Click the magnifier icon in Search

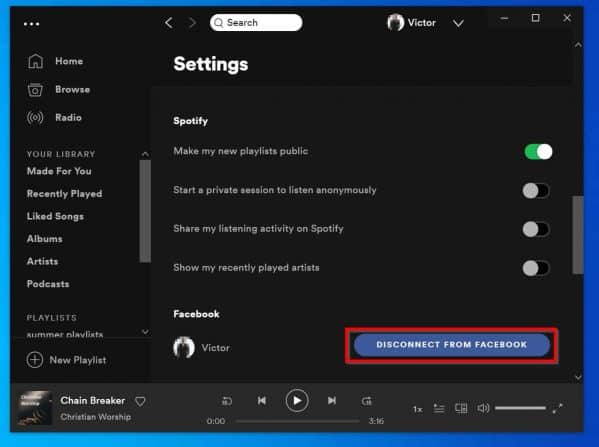coord(219,23)
